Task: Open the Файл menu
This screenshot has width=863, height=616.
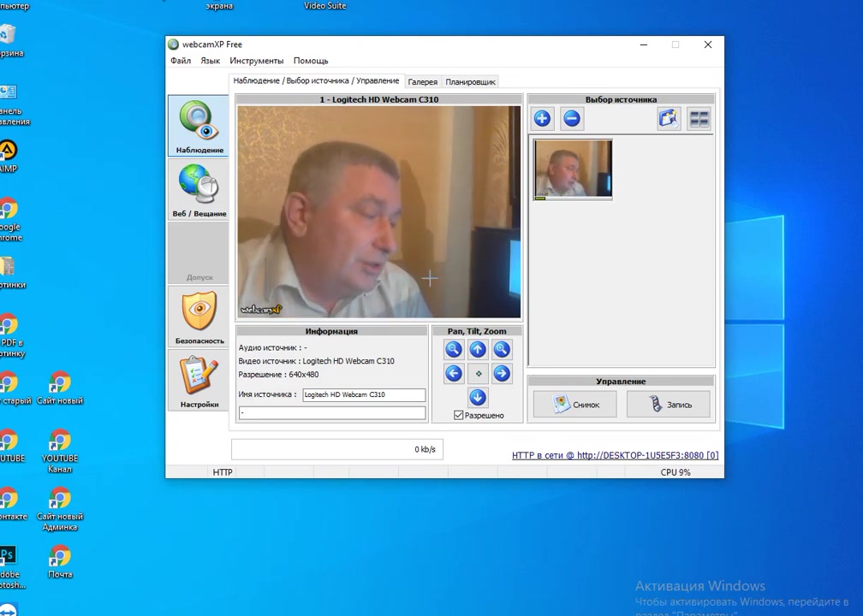Action: [181, 61]
